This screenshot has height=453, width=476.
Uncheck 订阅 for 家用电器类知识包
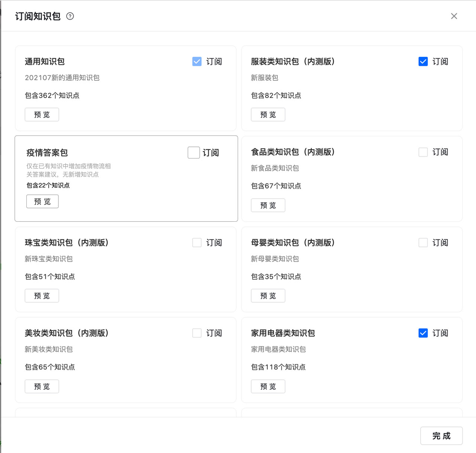tap(423, 333)
